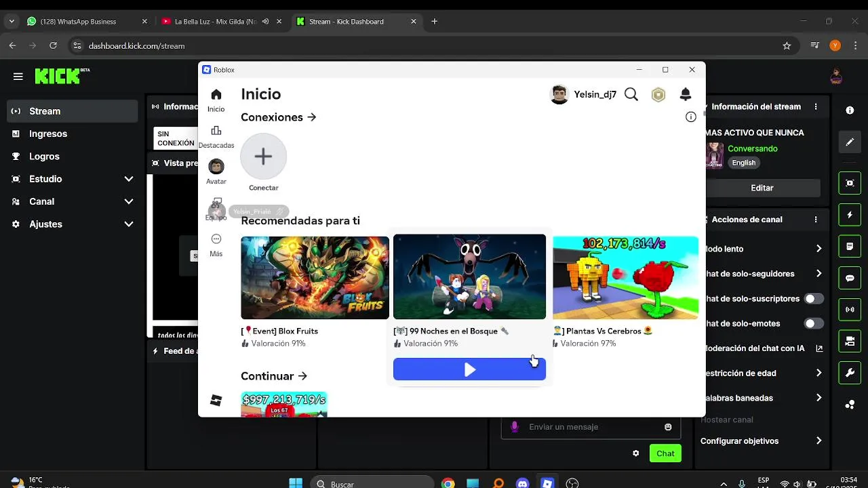Open Palabras baneadas chevron
The image size is (868, 488).
(818, 398)
